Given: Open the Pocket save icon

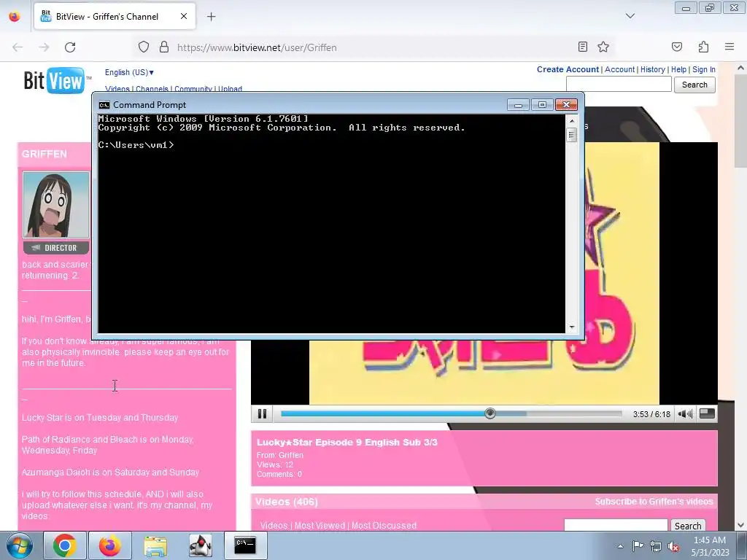Looking at the screenshot, I should click(x=676, y=47).
